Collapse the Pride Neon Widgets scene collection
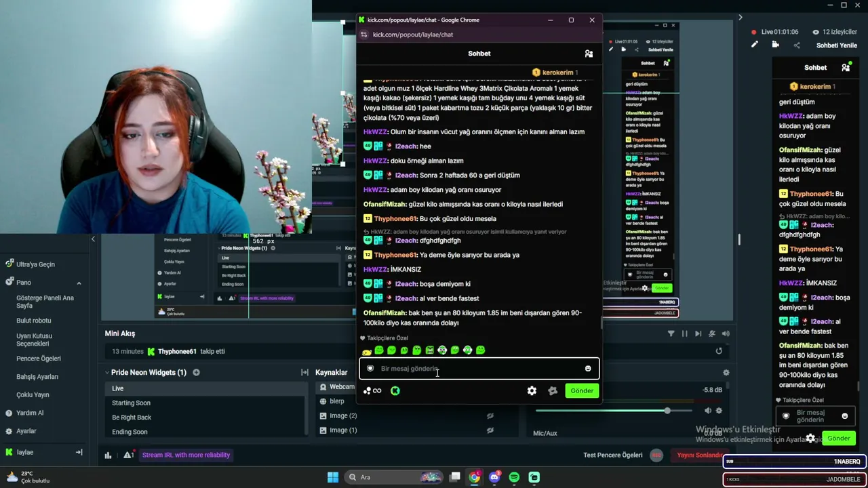 tap(107, 372)
